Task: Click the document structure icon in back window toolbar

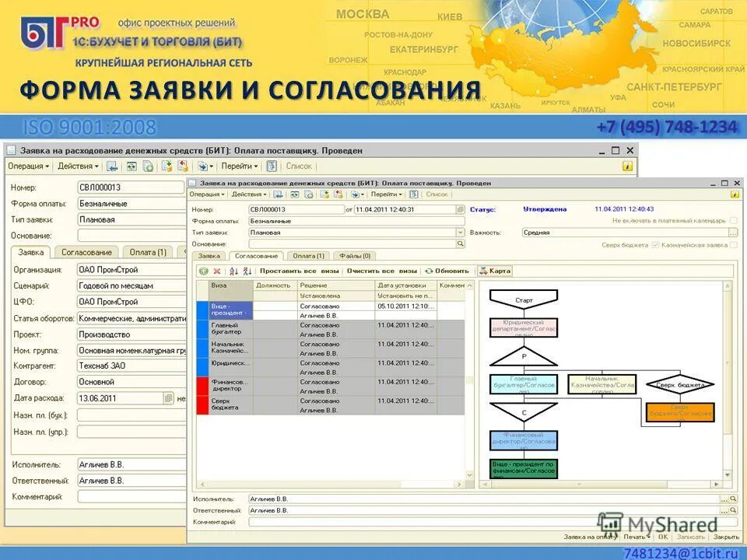Action: 272,166
